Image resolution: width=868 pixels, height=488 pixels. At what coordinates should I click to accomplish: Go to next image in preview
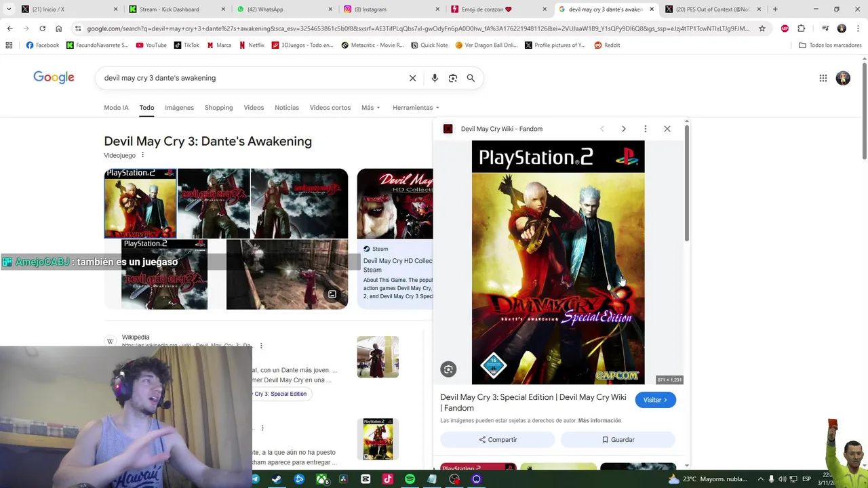[624, 129]
